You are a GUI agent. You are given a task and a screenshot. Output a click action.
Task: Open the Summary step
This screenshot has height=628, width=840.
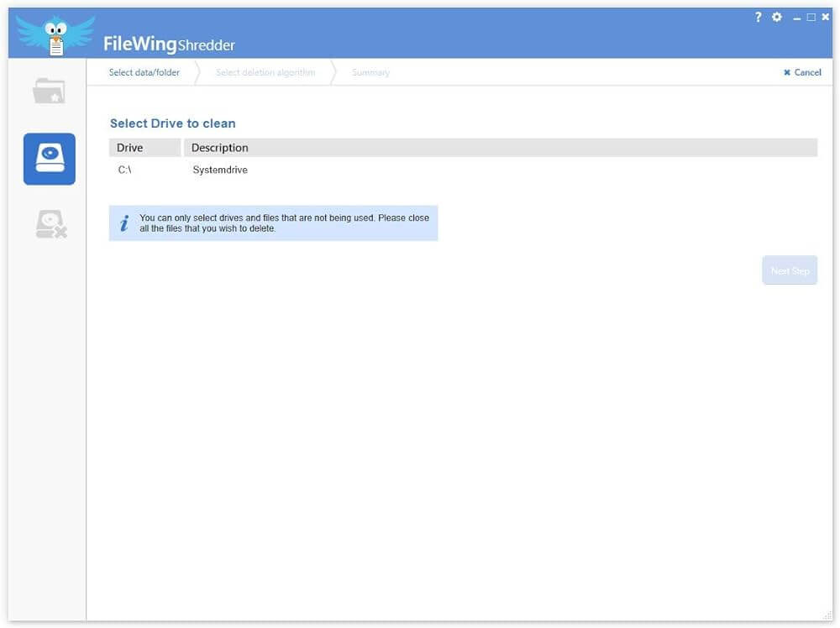(x=370, y=72)
